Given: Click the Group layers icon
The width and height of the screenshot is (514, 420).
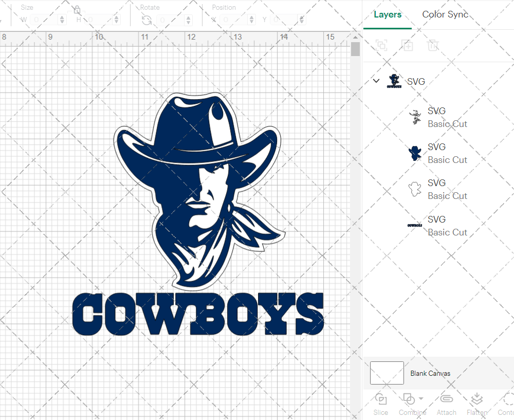Looking at the screenshot, I should click(381, 45).
